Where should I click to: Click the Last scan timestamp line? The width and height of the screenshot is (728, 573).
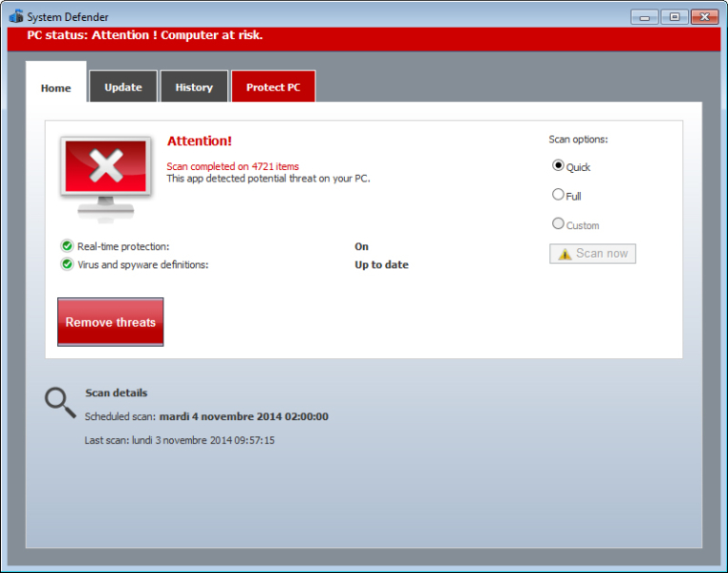pyautogui.click(x=180, y=440)
